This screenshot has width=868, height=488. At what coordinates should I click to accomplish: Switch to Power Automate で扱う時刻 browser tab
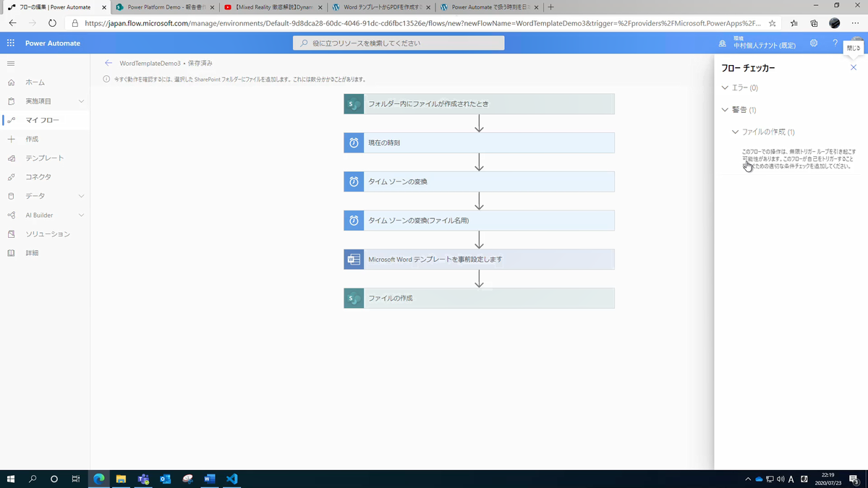[490, 7]
